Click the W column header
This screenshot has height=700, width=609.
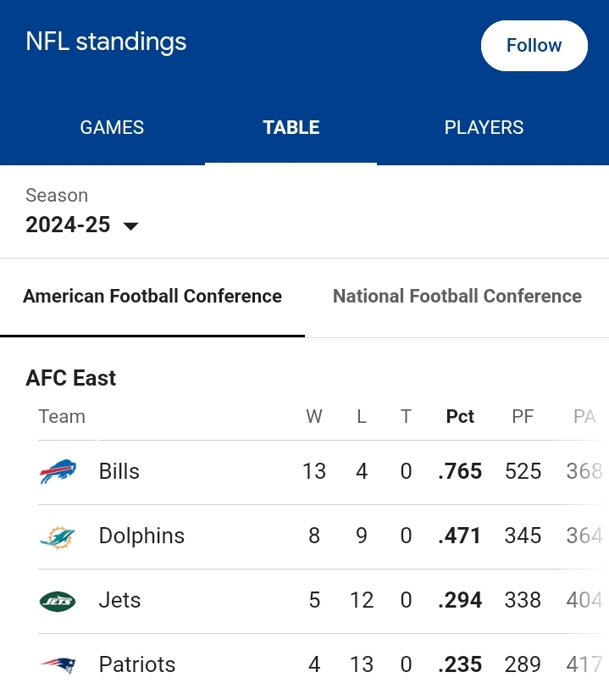point(314,416)
